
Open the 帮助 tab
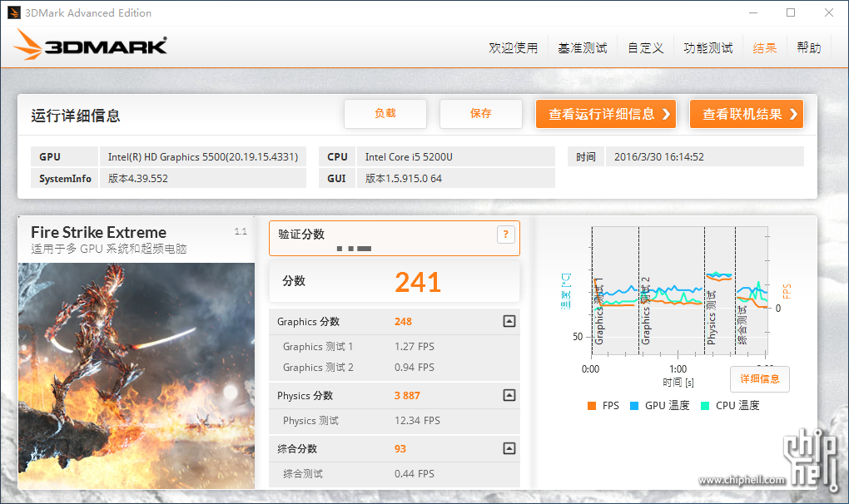(x=809, y=47)
